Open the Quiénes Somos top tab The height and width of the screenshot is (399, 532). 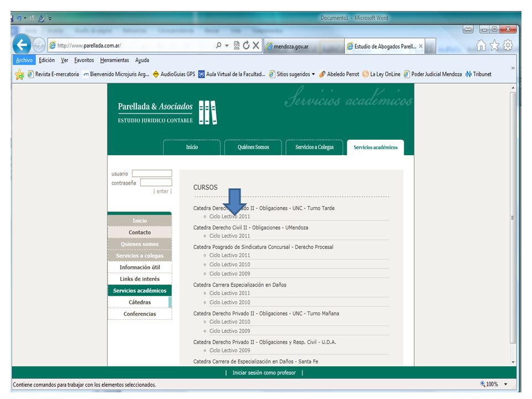point(253,147)
